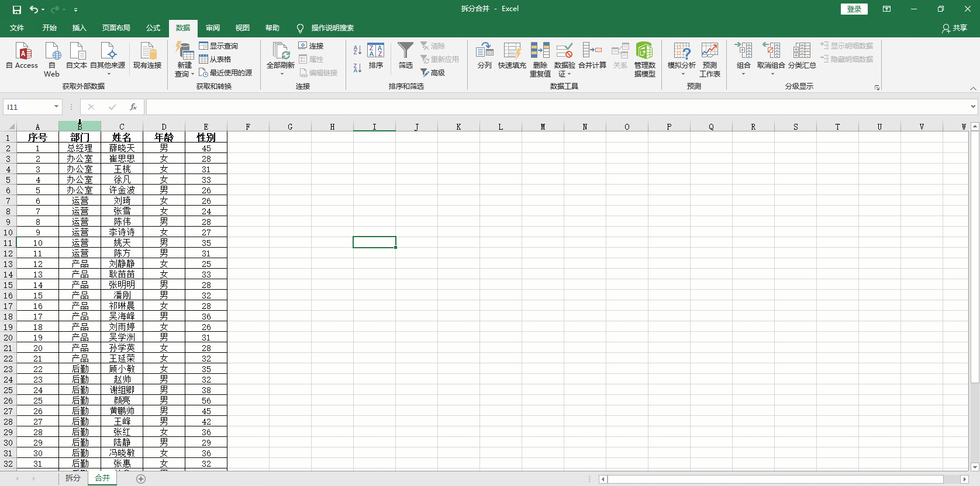Click cell containing 许金波
The image size is (980, 486).
point(122,190)
